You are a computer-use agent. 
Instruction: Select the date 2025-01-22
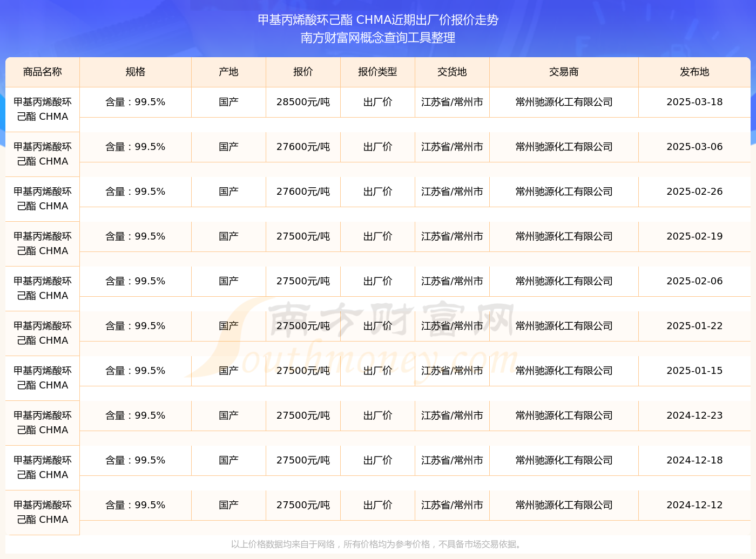coord(694,326)
